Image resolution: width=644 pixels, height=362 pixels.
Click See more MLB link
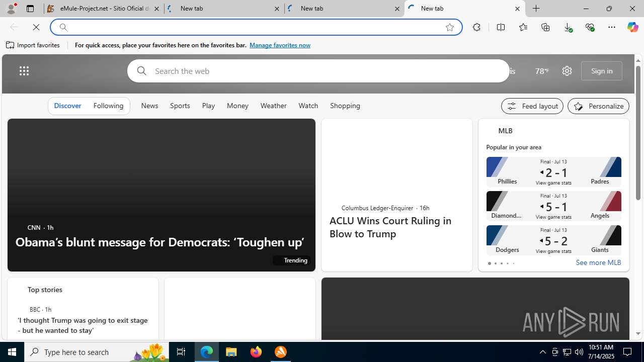598,262
